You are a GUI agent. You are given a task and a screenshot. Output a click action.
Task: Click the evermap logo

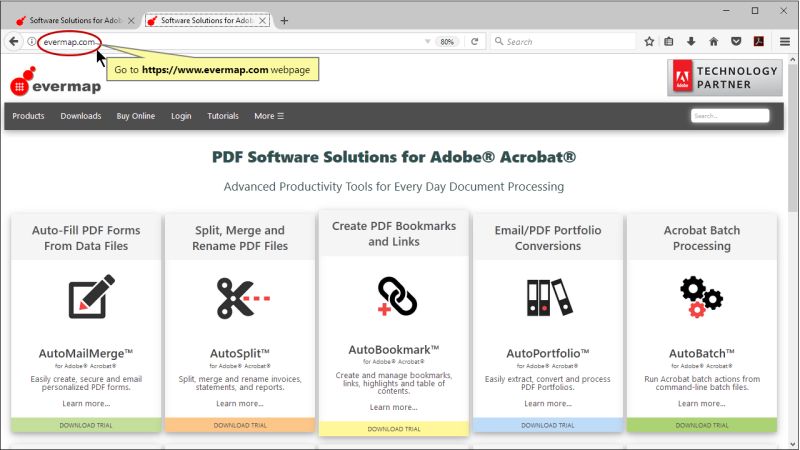[x=56, y=82]
